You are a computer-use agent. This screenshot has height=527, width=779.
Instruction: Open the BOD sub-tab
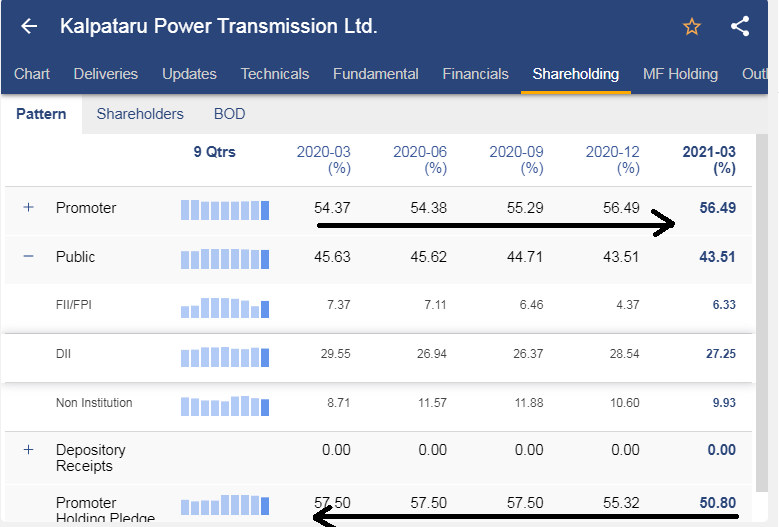tap(230, 114)
